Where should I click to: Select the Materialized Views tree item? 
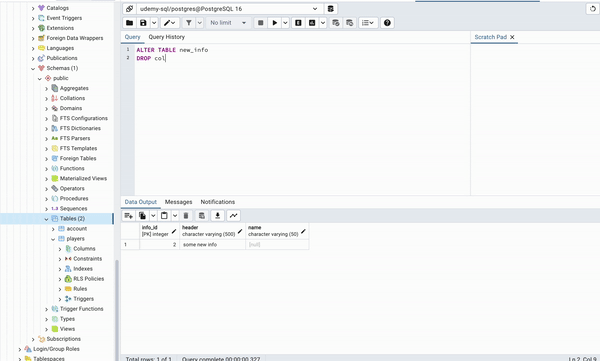tap(83, 178)
